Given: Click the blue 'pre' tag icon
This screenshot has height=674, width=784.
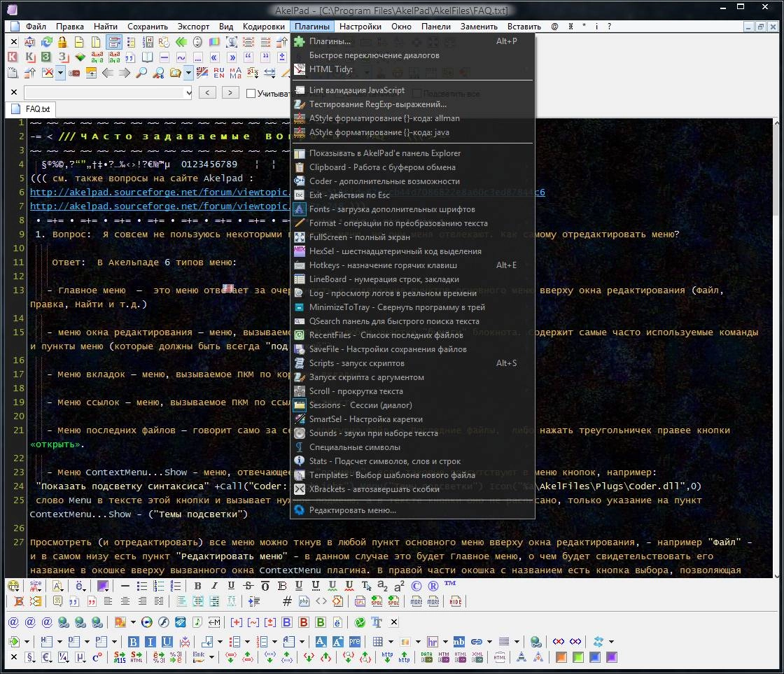Looking at the screenshot, I should click(354, 642).
